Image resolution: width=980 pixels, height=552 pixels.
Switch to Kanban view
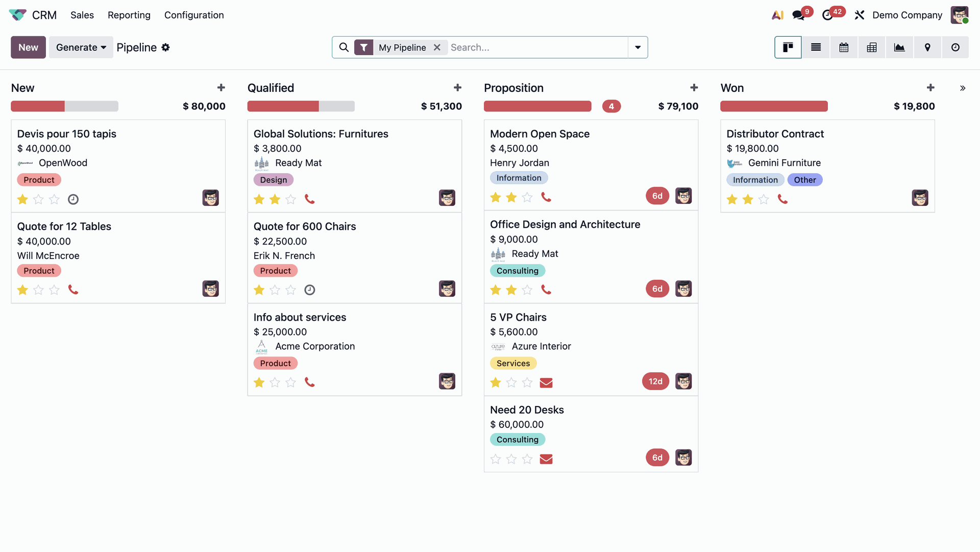(x=788, y=47)
